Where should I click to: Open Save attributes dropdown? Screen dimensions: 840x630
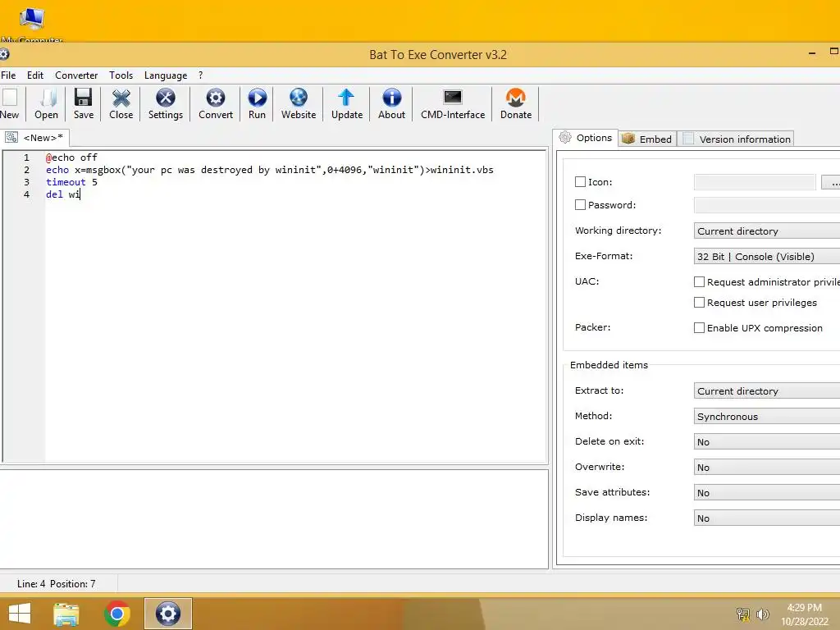click(x=767, y=493)
